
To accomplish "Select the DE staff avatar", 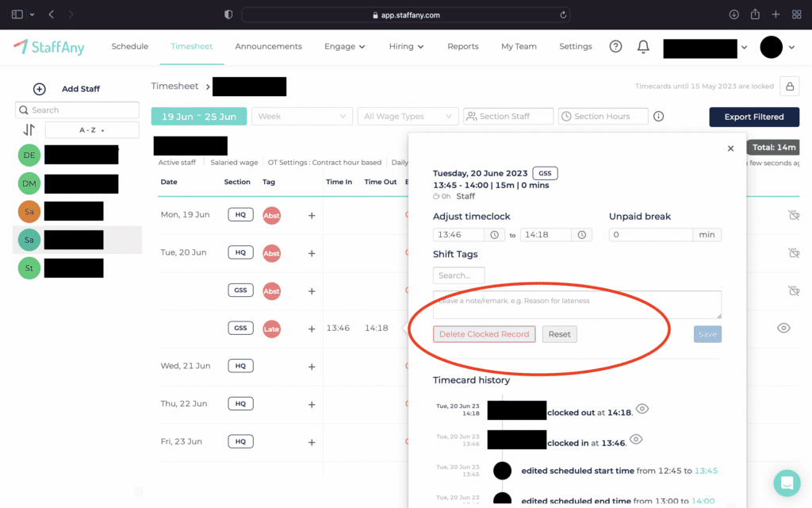I will (x=29, y=155).
